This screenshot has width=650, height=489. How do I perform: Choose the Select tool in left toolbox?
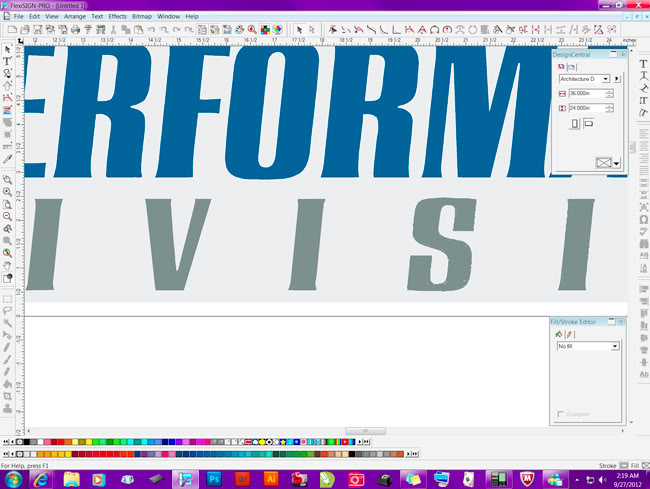click(x=7, y=49)
